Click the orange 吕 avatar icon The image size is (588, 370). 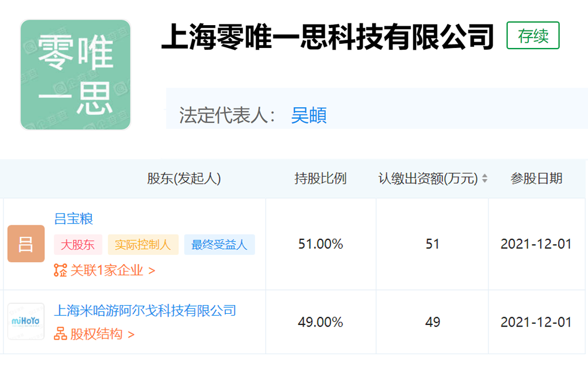[x=26, y=244]
